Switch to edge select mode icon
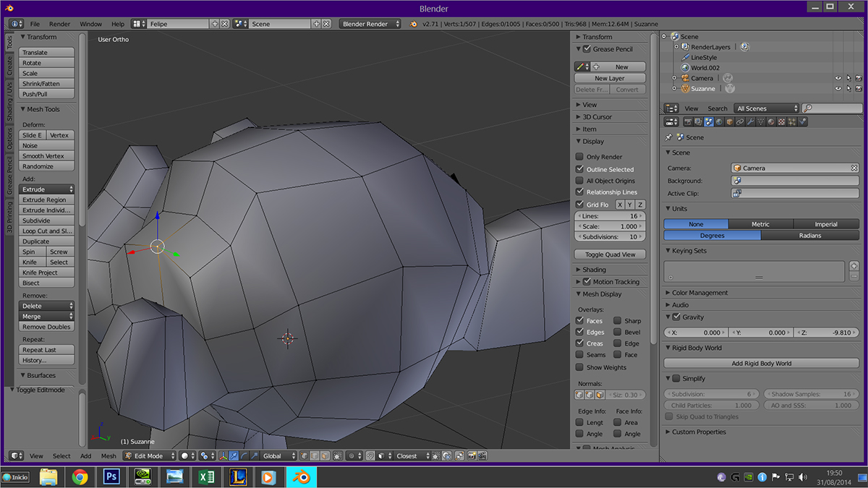Image resolution: width=868 pixels, height=488 pixels. coord(314,456)
